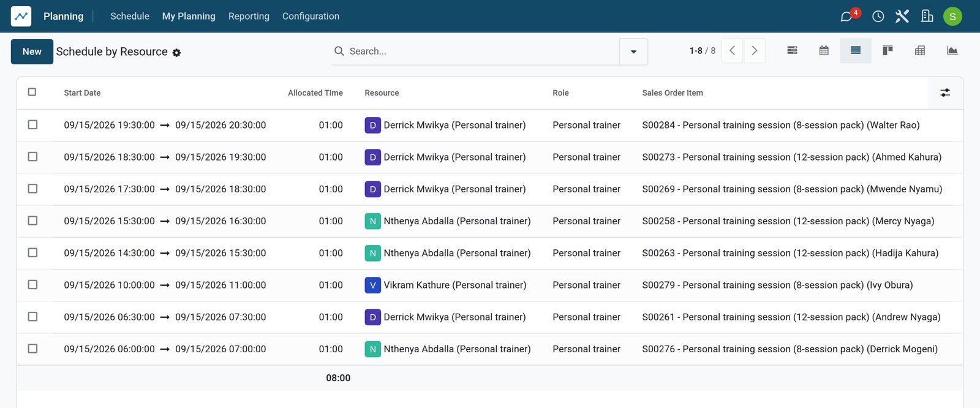Check the row for S00284 Walter Rao

(x=32, y=124)
